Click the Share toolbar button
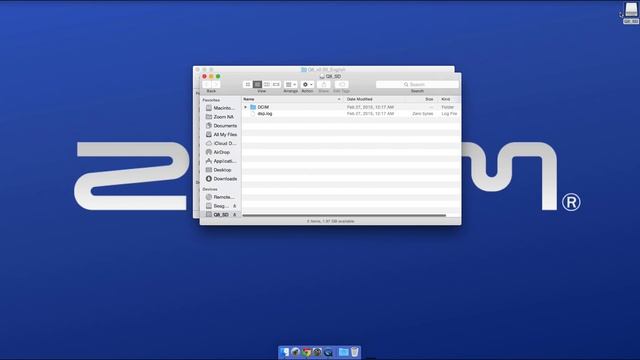This screenshot has height=360, width=640. coord(324,84)
